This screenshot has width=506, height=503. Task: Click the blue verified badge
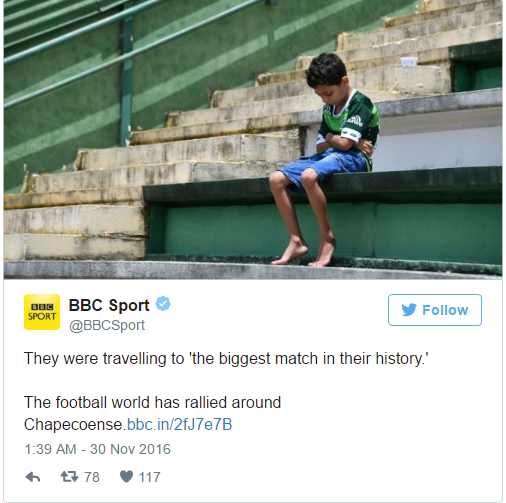[x=163, y=304]
